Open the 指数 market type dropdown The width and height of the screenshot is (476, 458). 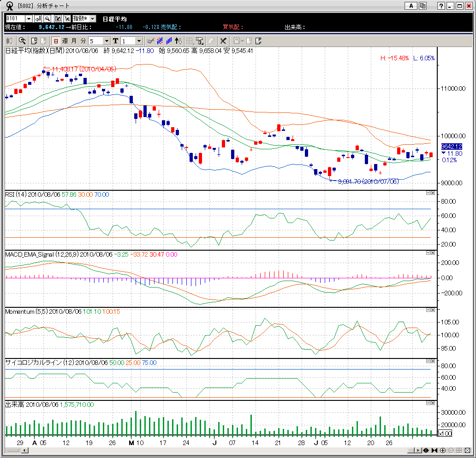click(x=92, y=19)
